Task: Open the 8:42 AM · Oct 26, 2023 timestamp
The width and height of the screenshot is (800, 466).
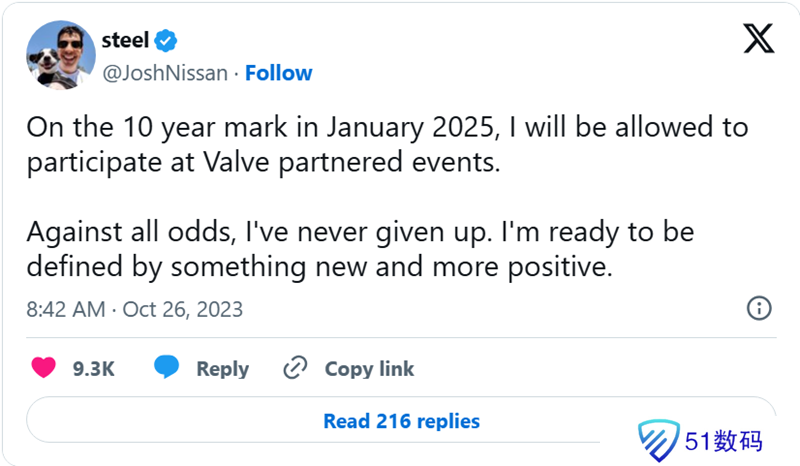Action: pyautogui.click(x=134, y=309)
